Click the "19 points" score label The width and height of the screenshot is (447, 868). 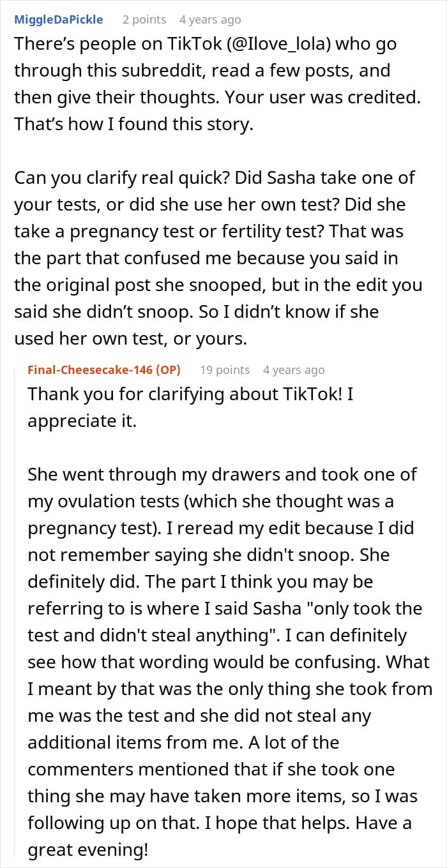[x=225, y=370]
